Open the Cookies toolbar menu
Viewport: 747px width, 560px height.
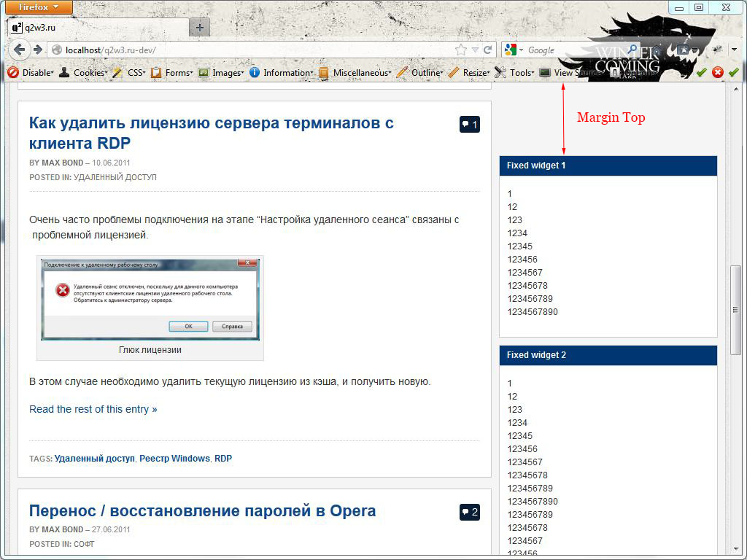tap(82, 72)
